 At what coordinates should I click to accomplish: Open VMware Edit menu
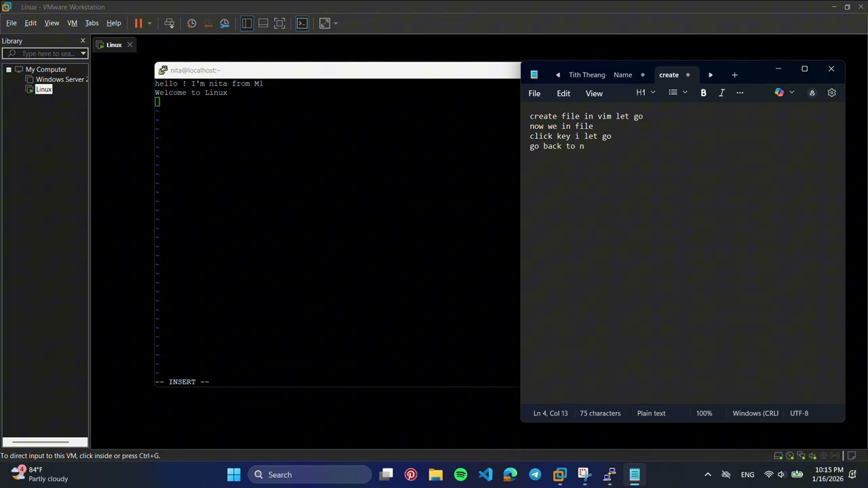(31, 23)
